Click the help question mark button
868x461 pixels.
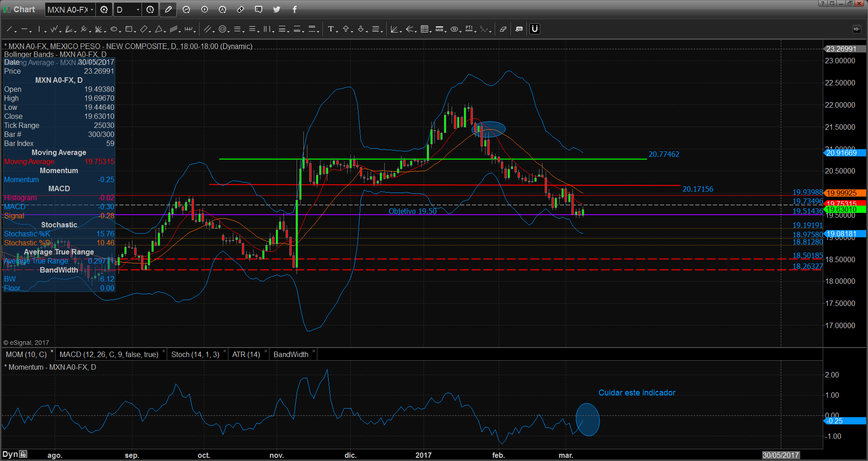(823, 3)
